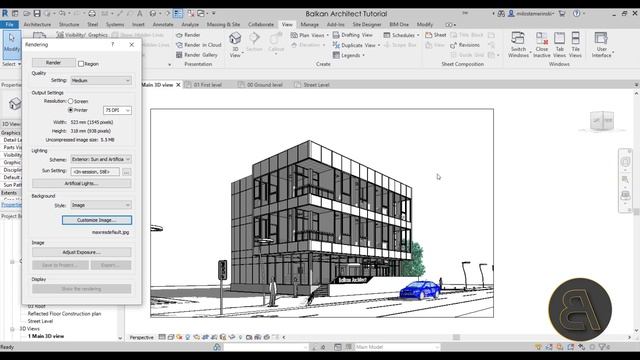The width and height of the screenshot is (640, 360).
Task: Click the horizontal scrollbar thumb below the view
Action: (456, 337)
